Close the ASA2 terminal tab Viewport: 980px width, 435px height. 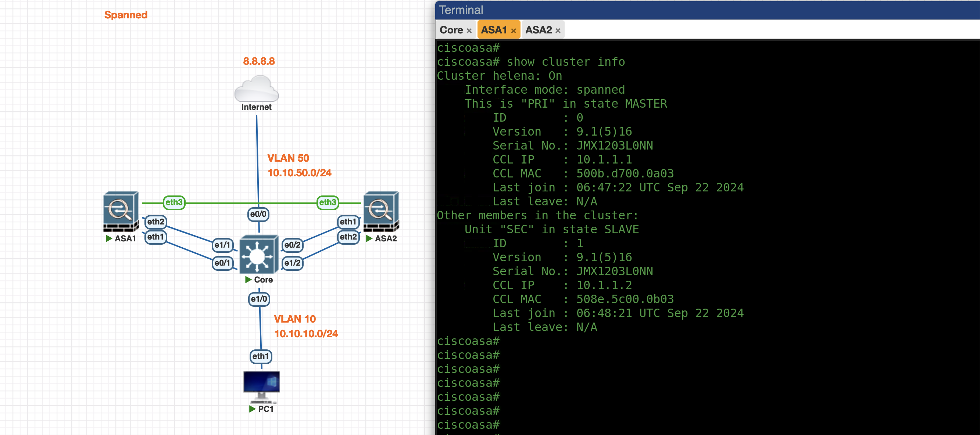[558, 31]
